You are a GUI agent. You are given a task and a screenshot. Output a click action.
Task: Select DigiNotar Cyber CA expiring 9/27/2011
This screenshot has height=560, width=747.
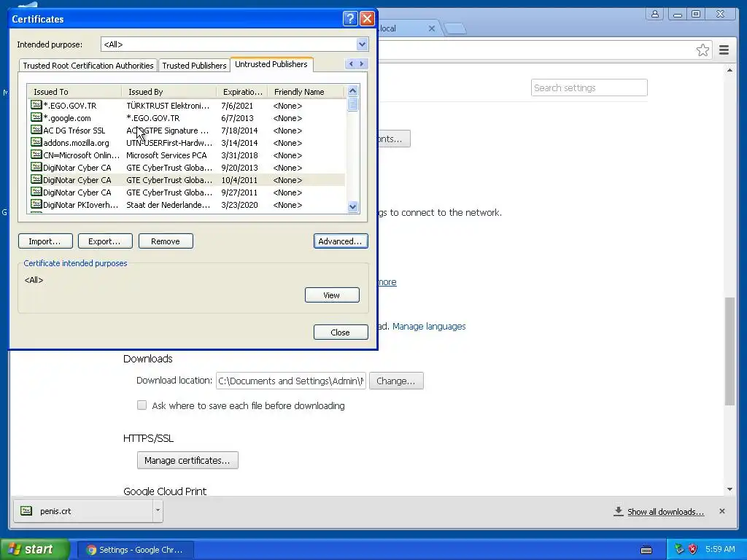tap(186, 192)
